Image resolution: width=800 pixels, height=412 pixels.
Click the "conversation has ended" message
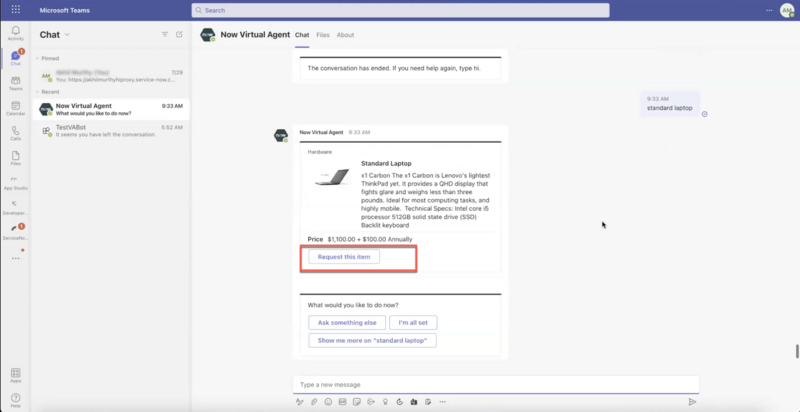394,68
